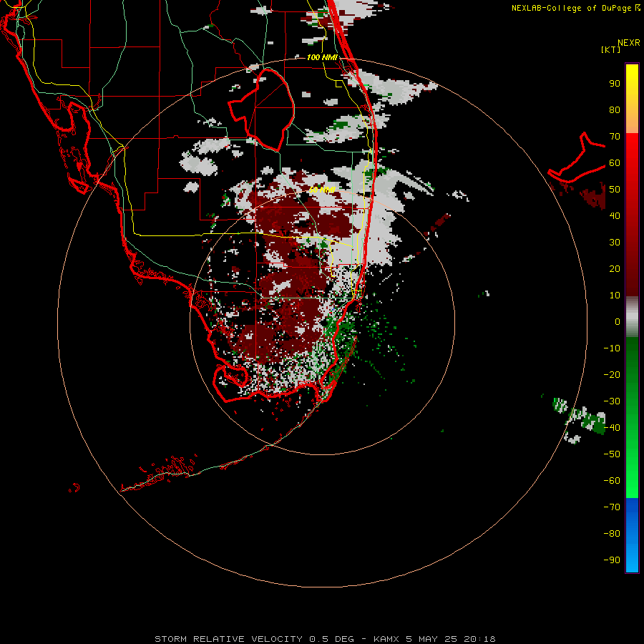The width and height of the screenshot is (644, 644).
Task: Click the -90 value on the velocity scale
Action: [x=612, y=560]
